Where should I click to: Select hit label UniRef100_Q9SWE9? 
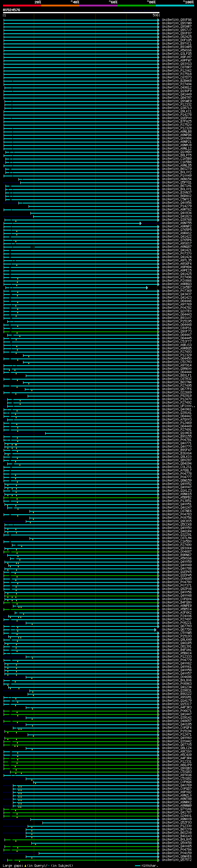tap(177, 101)
